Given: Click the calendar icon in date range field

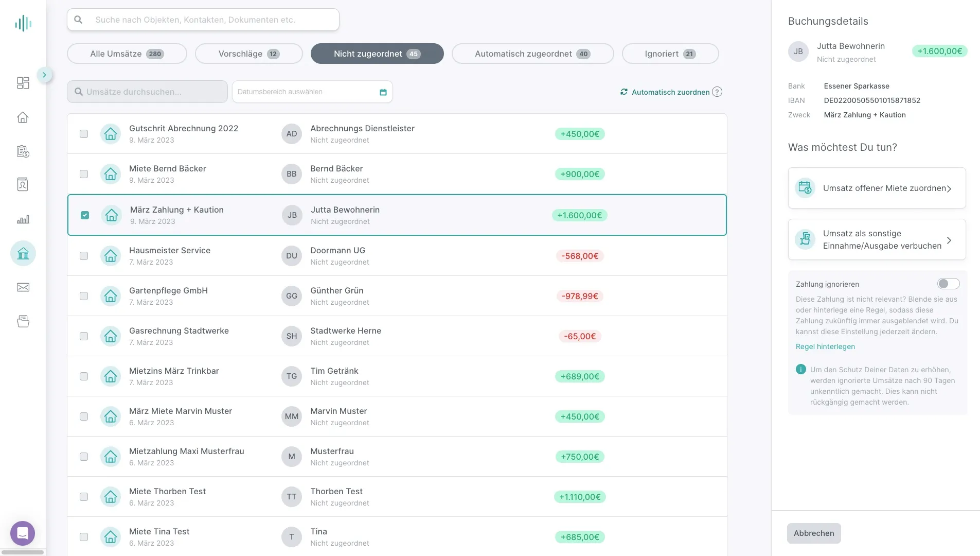Looking at the screenshot, I should click(x=383, y=92).
